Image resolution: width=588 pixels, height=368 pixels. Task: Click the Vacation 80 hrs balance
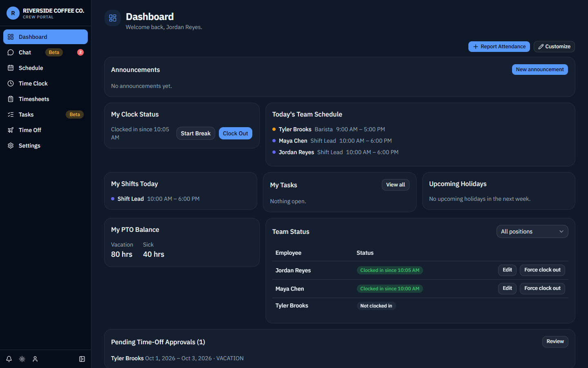[x=122, y=249]
